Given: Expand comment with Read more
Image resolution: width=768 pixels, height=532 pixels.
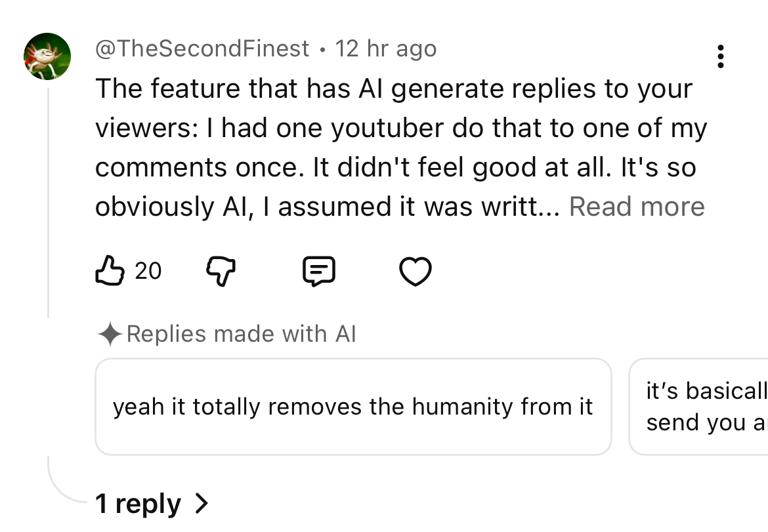Looking at the screenshot, I should click(x=637, y=207).
